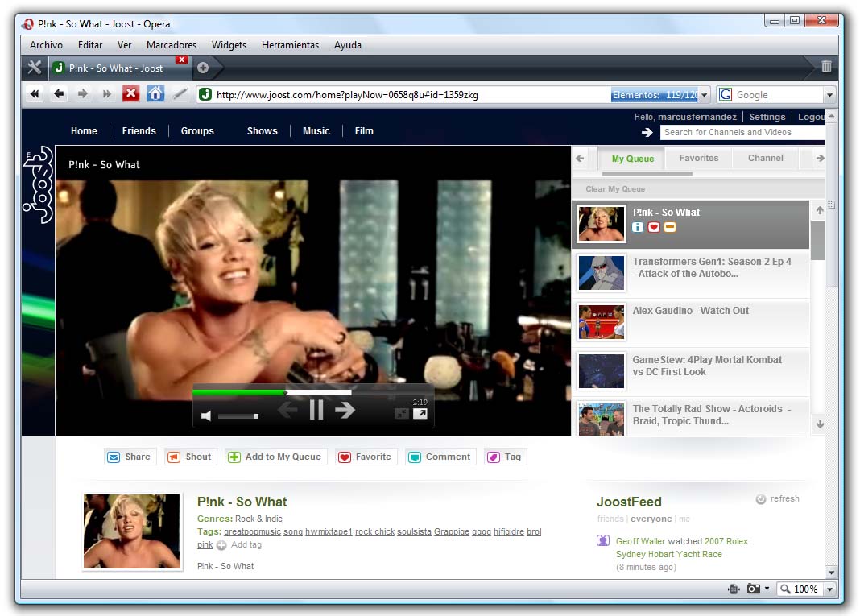Show info for P!nk - So What queue item

637,227
